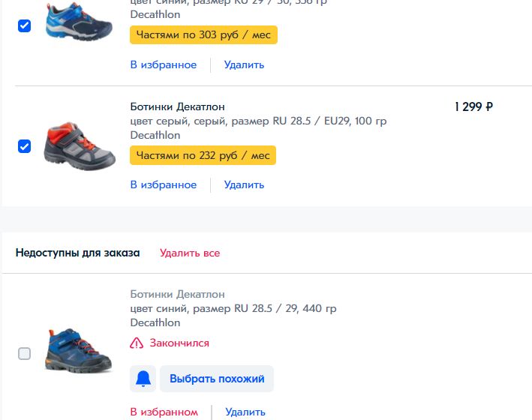
Task: Uncheck the gray Ботинки Декатлон checkbox
Action: 24,146
